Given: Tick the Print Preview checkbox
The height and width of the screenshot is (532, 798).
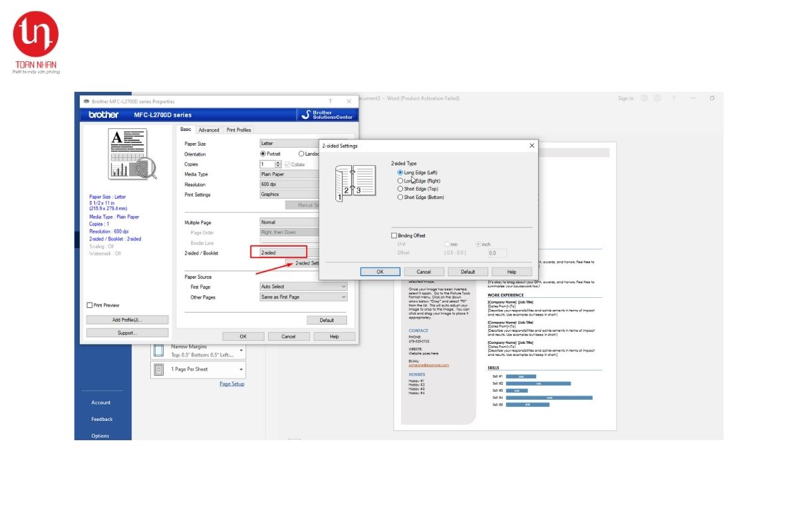Looking at the screenshot, I should (90, 305).
